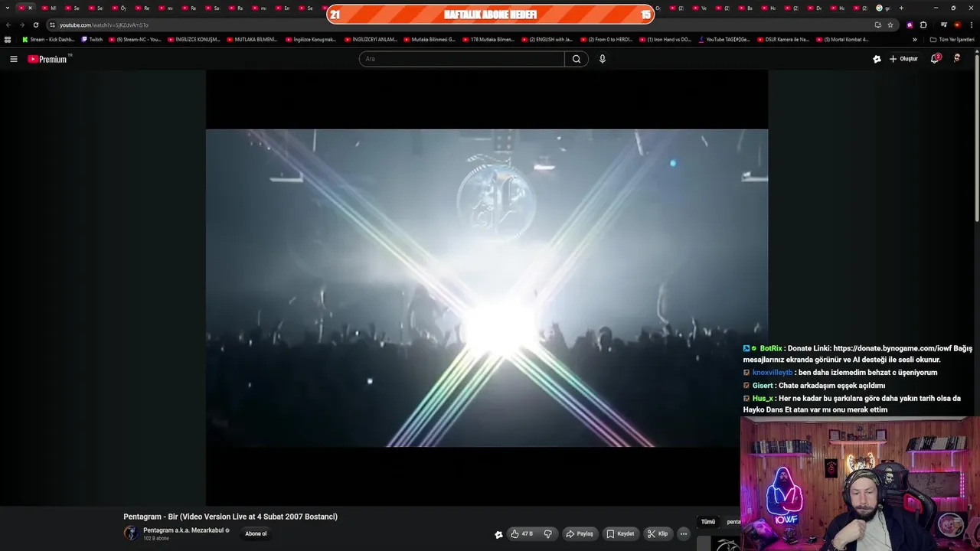Open the tab search dropdown arrow
The image size is (980, 551).
[8, 8]
